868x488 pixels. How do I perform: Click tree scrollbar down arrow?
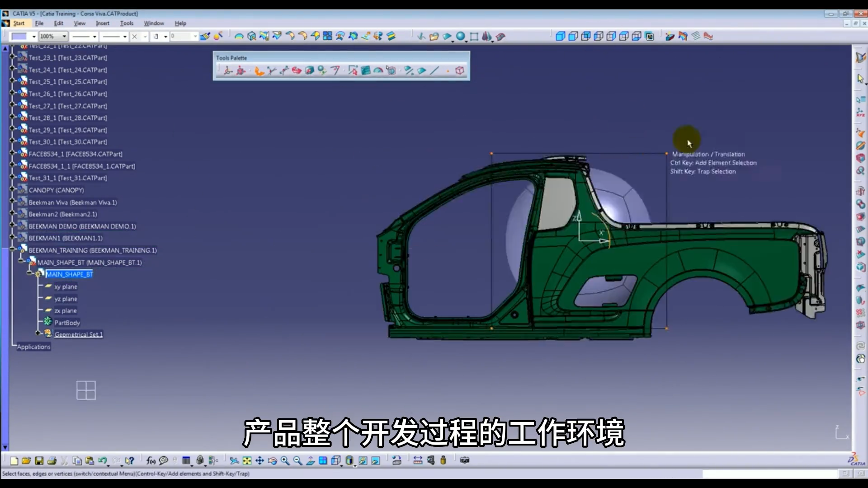[x=5, y=447]
